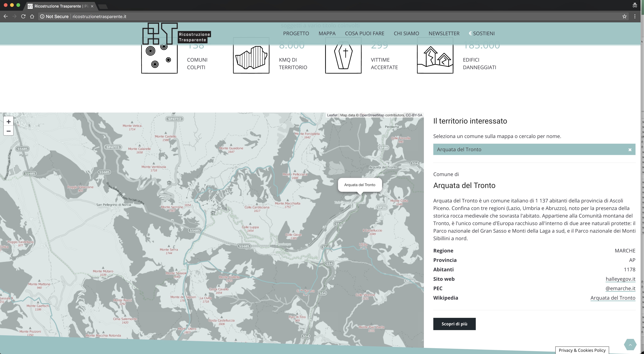The width and height of the screenshot is (644, 354).
Task: Open the PROGETTO menu section
Action: (296, 33)
